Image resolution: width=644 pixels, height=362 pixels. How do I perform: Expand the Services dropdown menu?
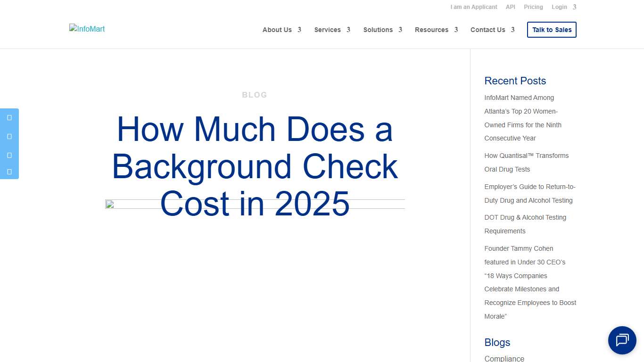[x=328, y=30]
